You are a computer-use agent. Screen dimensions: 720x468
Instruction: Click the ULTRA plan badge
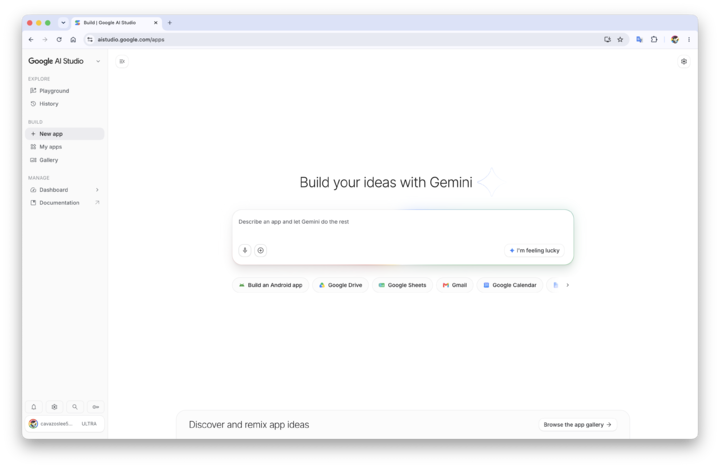[x=89, y=424]
